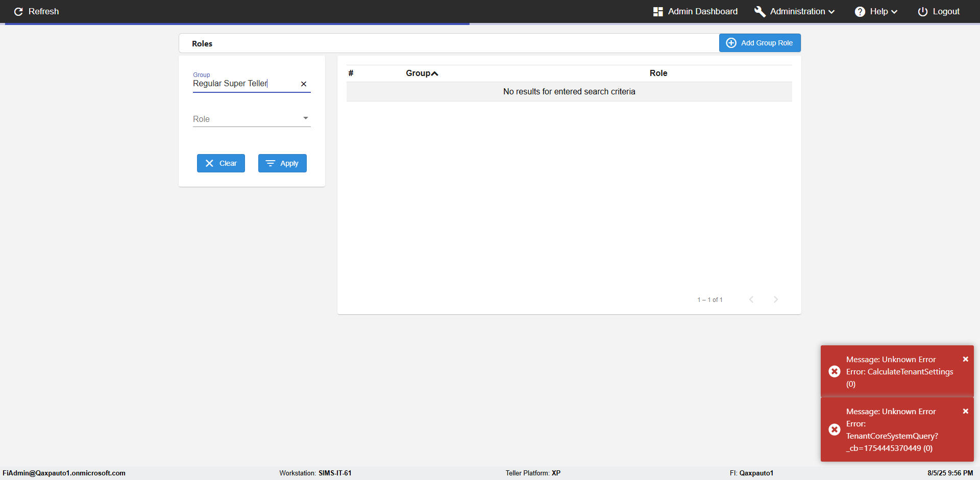
Task: Click the Administration dropdown chevron
Action: click(x=831, y=12)
